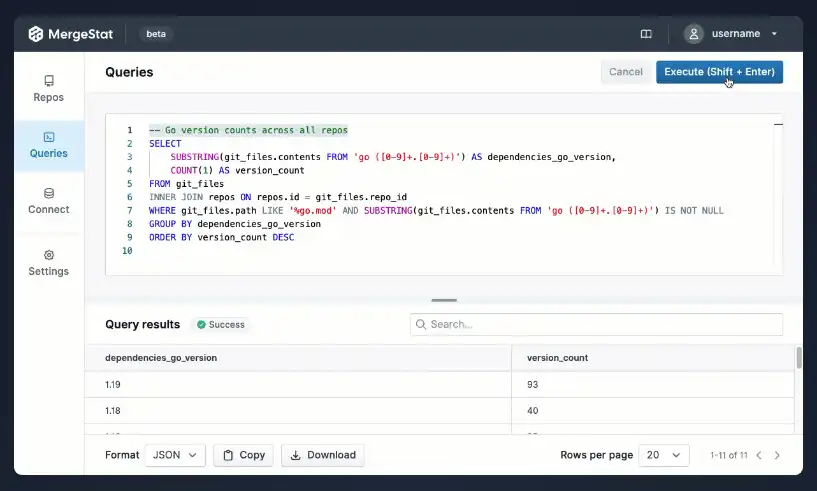Click the ORDER BY version_count DESC line

point(221,237)
